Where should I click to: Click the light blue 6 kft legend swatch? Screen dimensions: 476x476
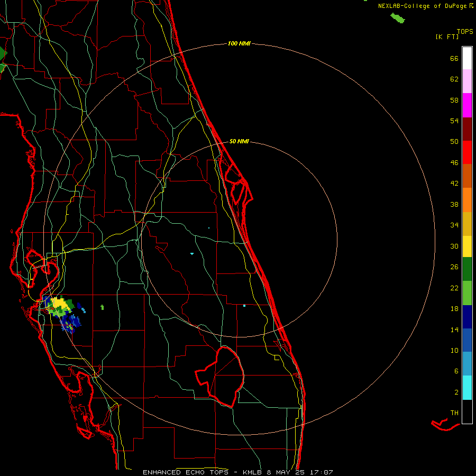(467, 363)
